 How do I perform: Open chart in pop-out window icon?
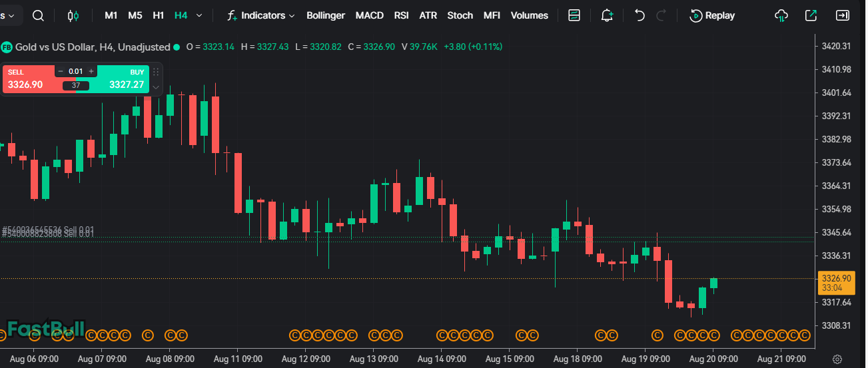(811, 15)
